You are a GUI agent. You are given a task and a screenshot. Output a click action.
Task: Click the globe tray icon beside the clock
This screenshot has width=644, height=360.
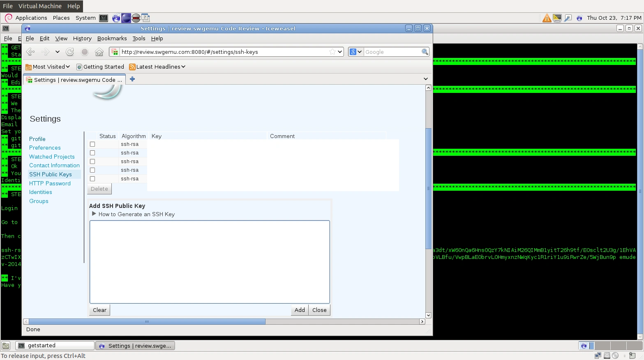pyautogui.click(x=579, y=18)
